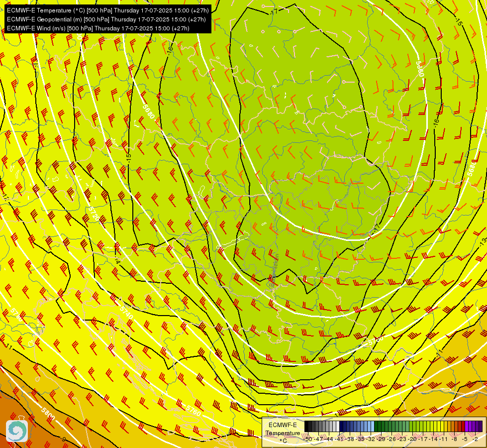Click the -29 legend tick value
Image resolution: width=487 pixels, height=448 pixels.
point(382,440)
